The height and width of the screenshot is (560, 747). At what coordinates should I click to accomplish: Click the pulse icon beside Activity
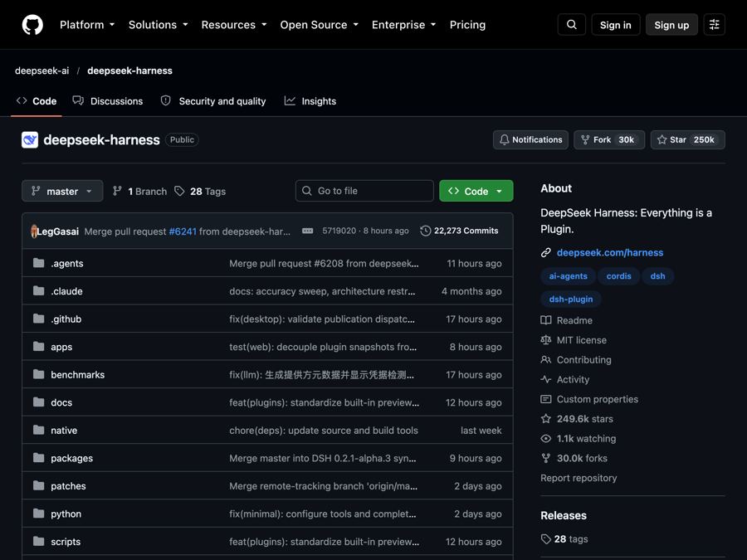pyautogui.click(x=546, y=379)
